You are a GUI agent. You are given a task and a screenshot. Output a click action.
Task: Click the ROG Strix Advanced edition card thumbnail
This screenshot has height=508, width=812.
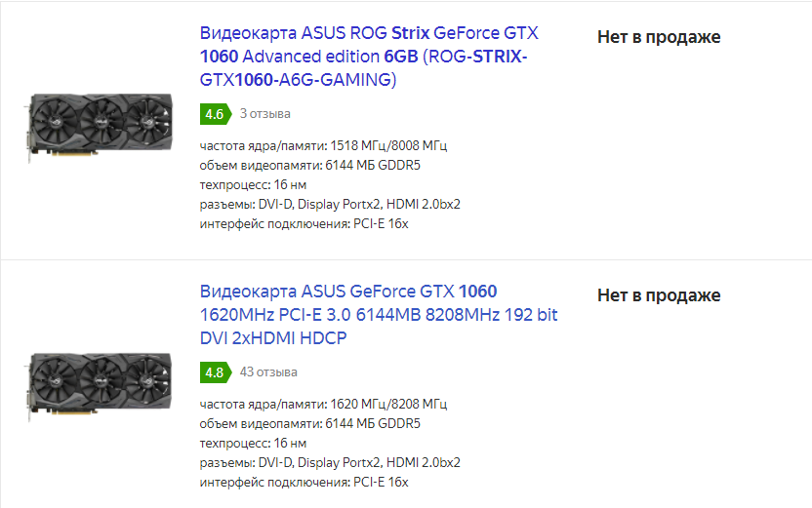[99, 126]
